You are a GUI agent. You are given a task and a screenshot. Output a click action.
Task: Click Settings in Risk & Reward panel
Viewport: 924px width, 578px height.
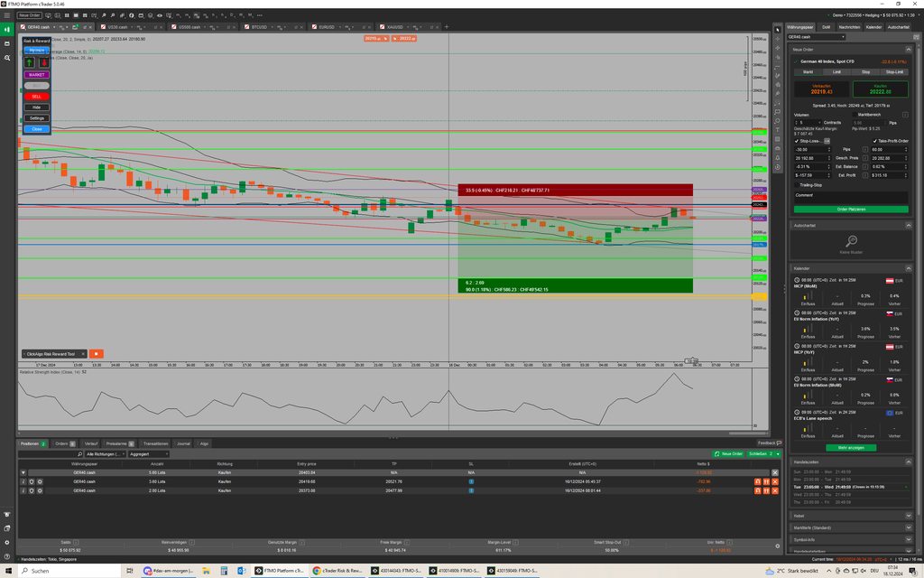click(x=36, y=118)
